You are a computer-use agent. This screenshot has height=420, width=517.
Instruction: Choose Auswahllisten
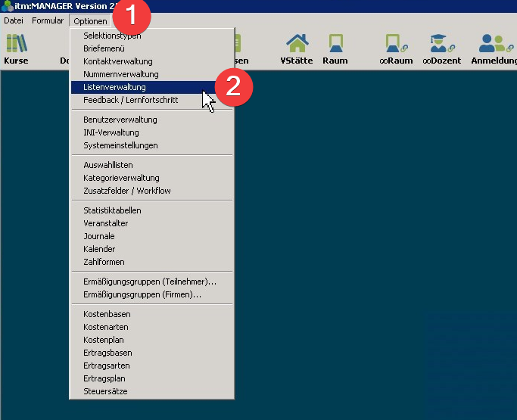[x=152, y=165]
